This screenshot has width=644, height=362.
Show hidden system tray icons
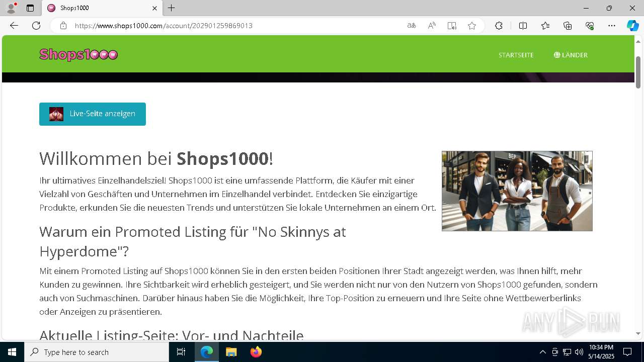tap(542, 352)
